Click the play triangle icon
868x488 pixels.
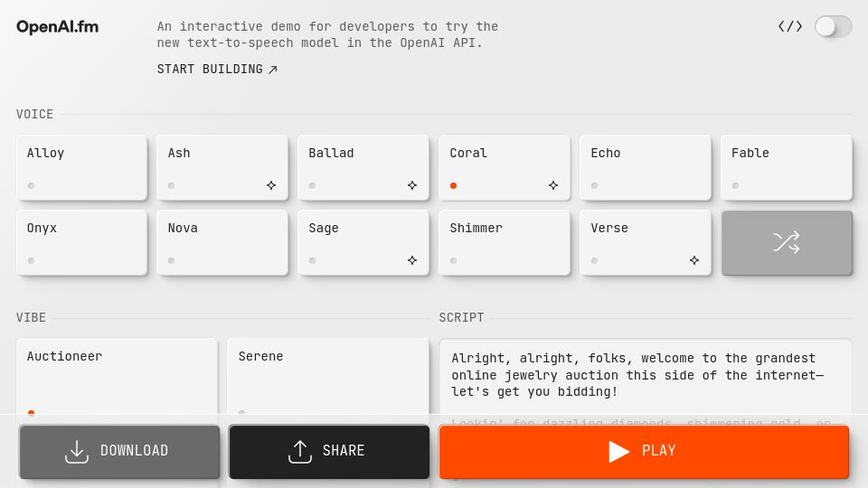click(x=618, y=452)
